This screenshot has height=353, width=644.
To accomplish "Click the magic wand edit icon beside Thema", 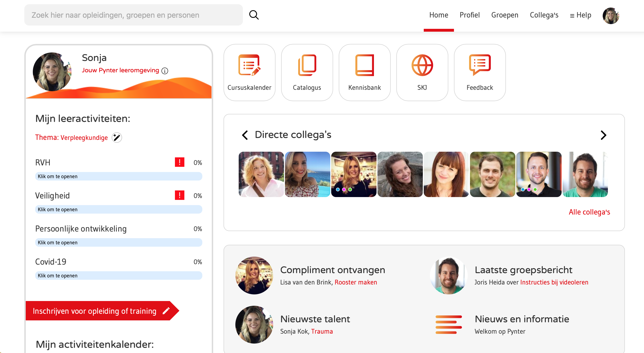I will 117,138.
